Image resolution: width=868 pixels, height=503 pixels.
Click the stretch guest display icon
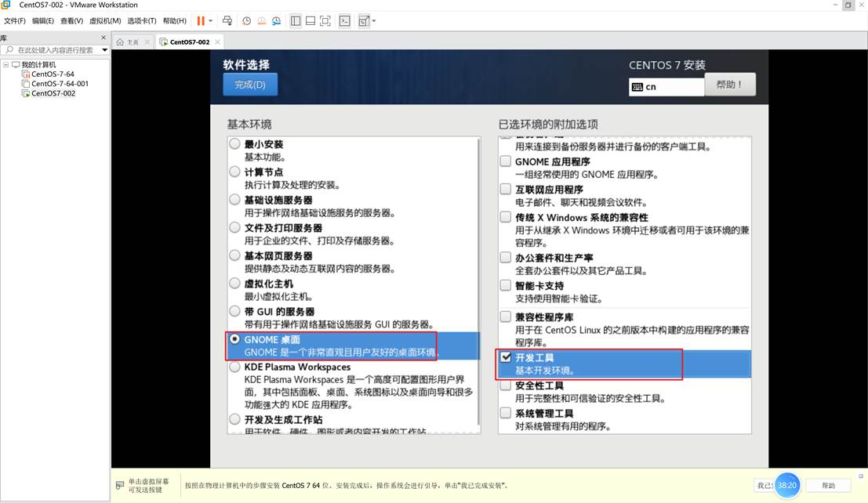pyautogui.click(x=364, y=21)
